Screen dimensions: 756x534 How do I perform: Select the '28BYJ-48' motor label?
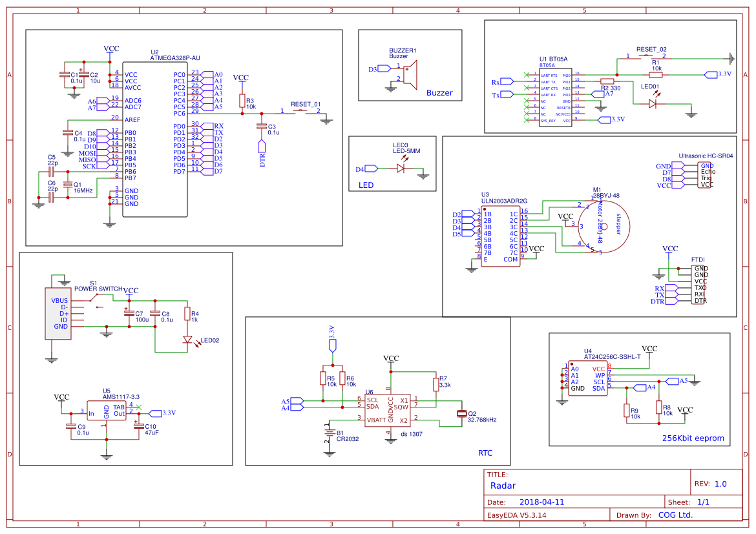click(606, 195)
